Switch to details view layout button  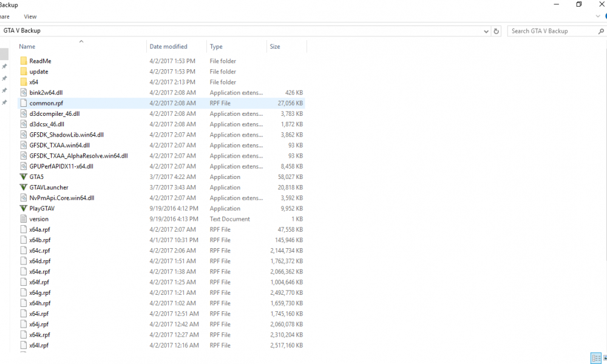(x=596, y=358)
